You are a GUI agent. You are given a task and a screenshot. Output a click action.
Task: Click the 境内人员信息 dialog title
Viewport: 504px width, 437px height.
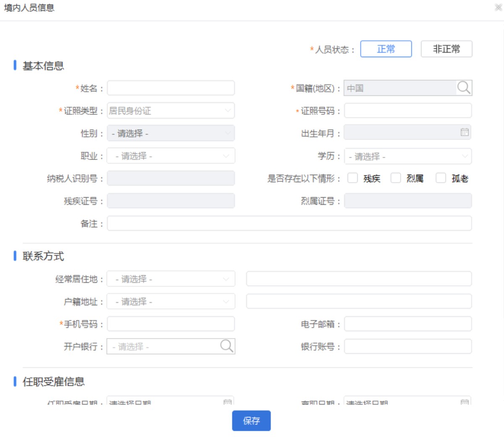(29, 8)
